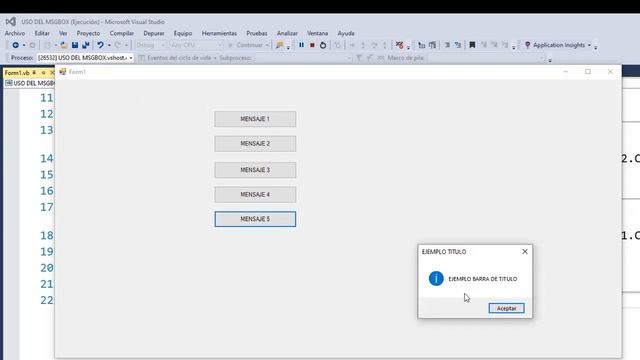
Task: Open the Ayuda menu
Action: click(346, 33)
